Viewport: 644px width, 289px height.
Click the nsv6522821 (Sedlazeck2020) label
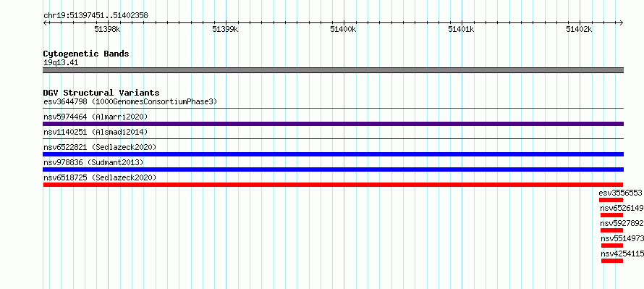(100, 147)
